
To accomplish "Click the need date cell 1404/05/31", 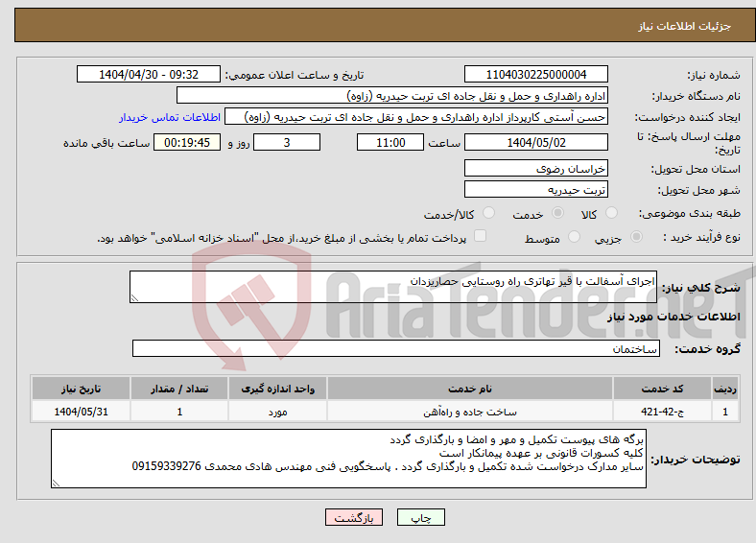I will tap(81, 412).
